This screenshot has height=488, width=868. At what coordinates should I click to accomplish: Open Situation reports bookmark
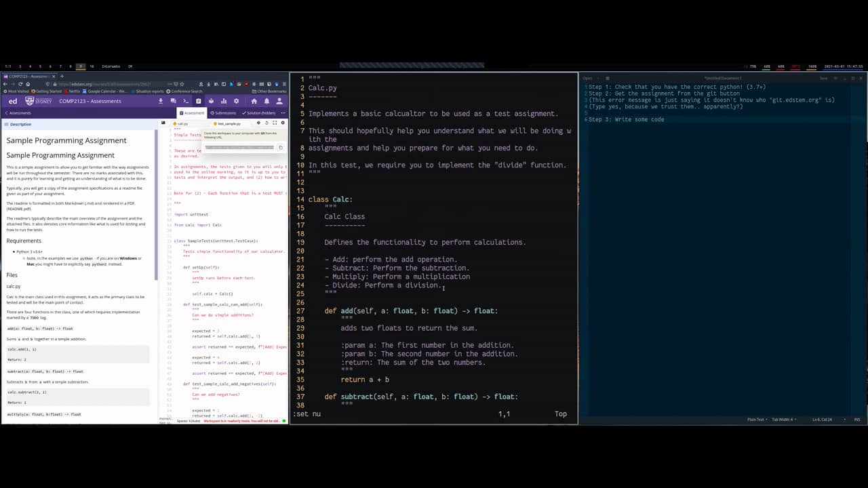pyautogui.click(x=147, y=91)
